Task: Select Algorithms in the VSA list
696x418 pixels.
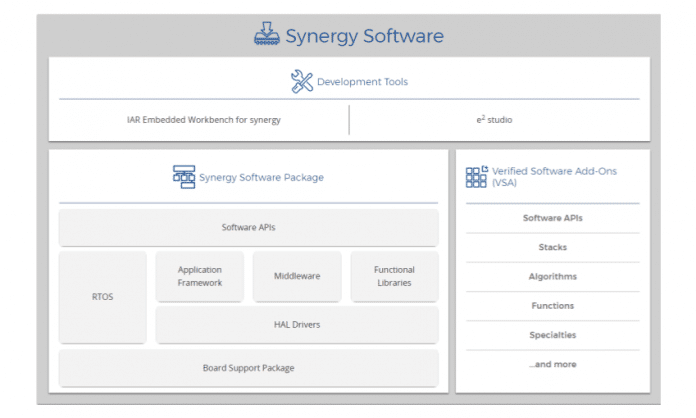Action: tap(553, 276)
